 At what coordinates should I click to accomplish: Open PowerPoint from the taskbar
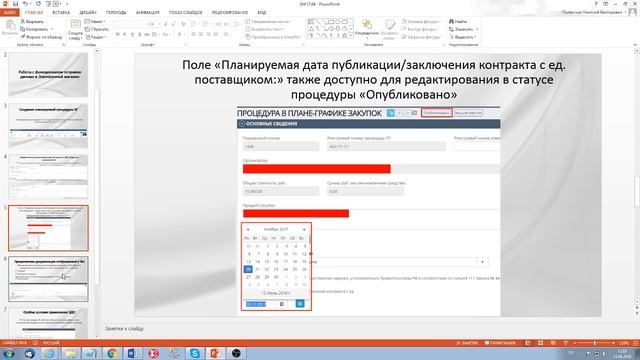215,353
